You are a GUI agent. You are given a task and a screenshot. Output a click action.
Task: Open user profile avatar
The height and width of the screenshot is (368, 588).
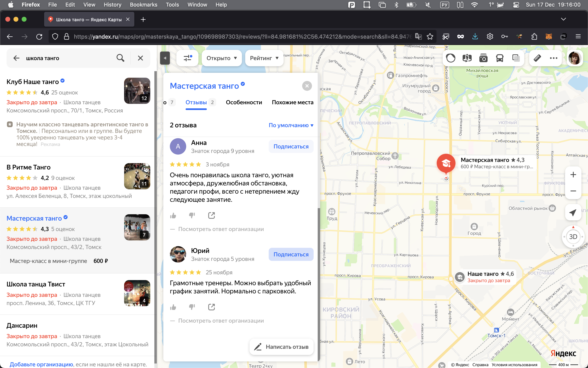pos(575,58)
